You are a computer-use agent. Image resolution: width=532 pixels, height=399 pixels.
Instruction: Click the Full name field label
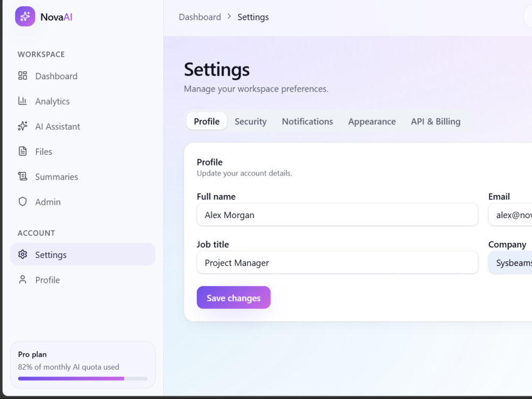pyautogui.click(x=216, y=196)
